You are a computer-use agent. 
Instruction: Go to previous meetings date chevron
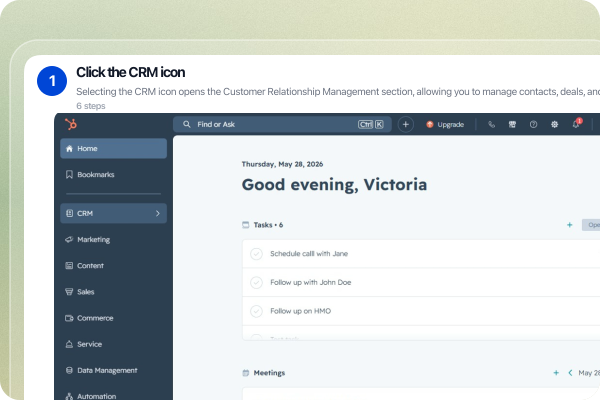tap(570, 373)
